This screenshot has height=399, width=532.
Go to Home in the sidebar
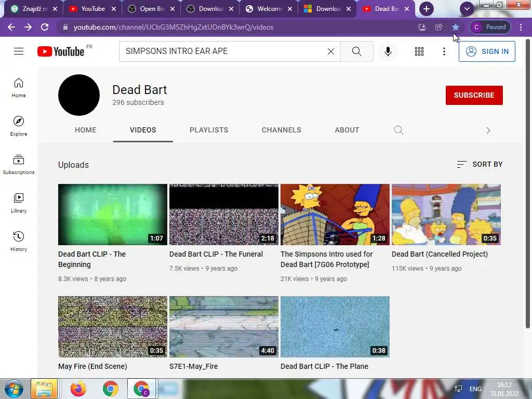(19, 88)
